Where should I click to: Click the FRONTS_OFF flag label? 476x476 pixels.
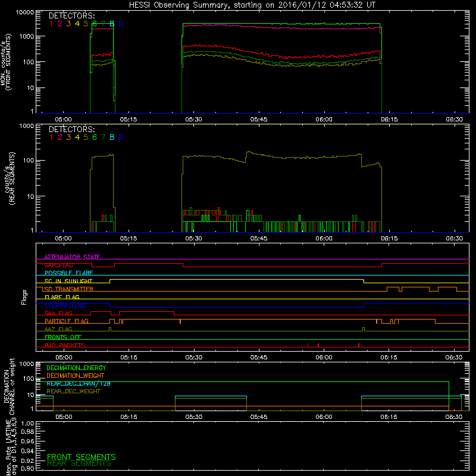coord(63,337)
